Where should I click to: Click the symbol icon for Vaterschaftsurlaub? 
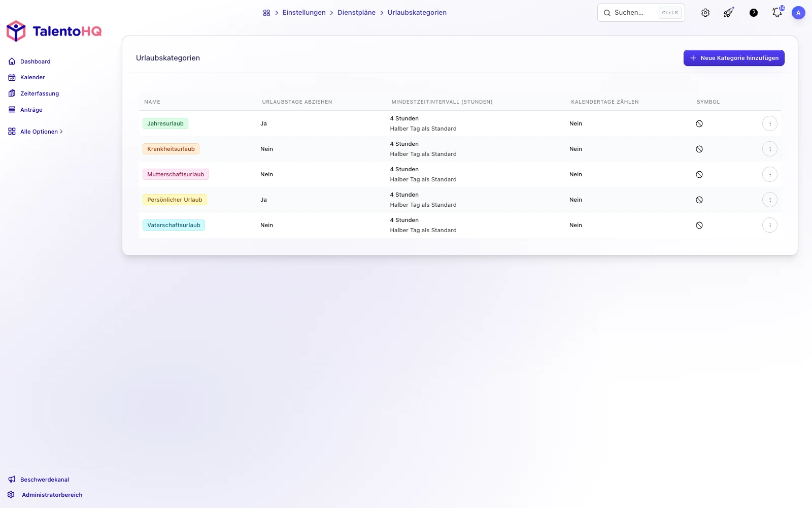click(699, 225)
